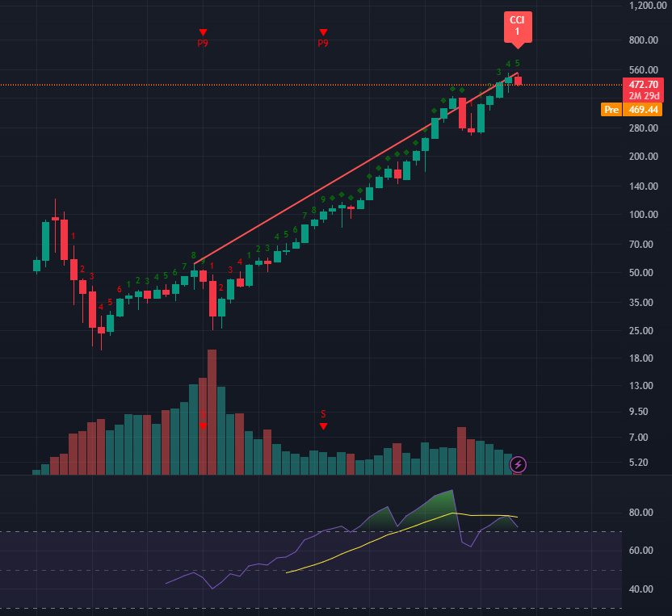Click the 1,200.00 price scale label
672x616 pixels.
click(x=648, y=6)
